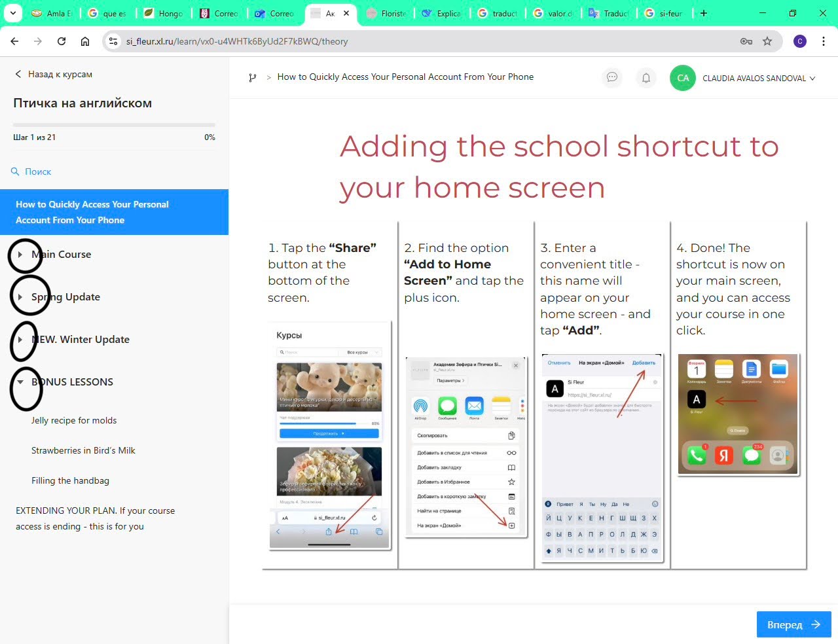Go back via Назад к курсам link
838x644 pixels.
(54, 74)
